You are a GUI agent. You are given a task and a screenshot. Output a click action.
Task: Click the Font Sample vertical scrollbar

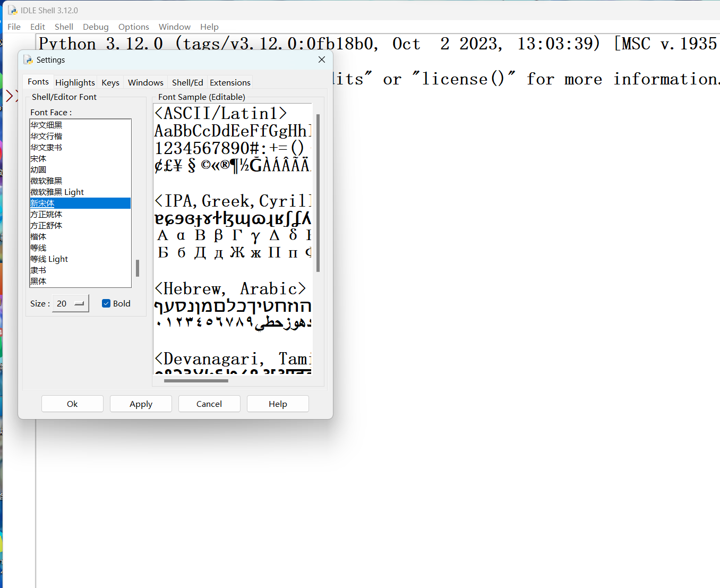pyautogui.click(x=318, y=193)
